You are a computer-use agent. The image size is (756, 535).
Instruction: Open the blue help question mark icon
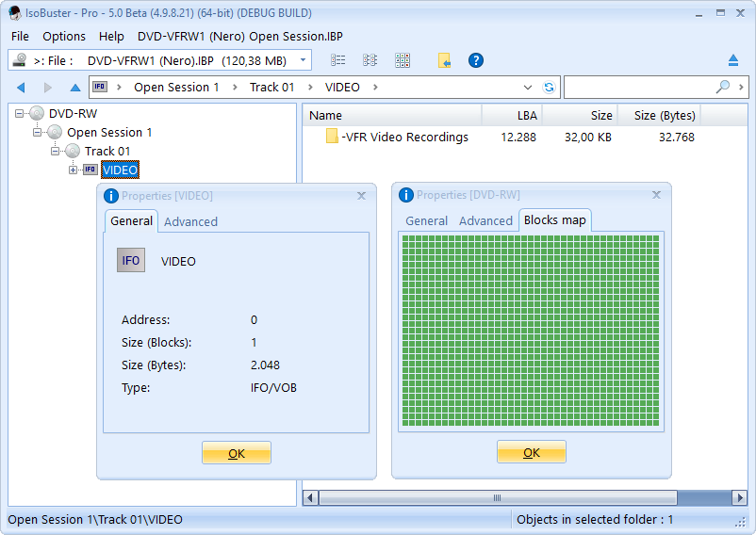[x=476, y=60]
